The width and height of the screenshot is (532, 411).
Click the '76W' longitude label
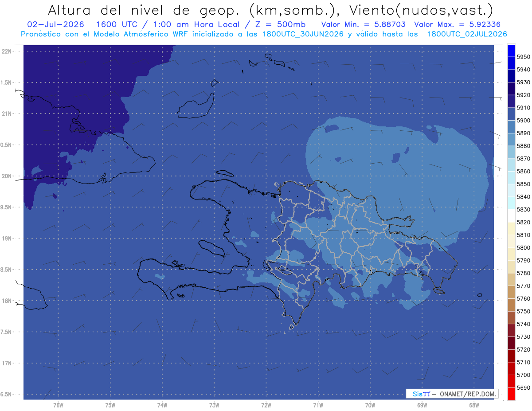[58, 404]
